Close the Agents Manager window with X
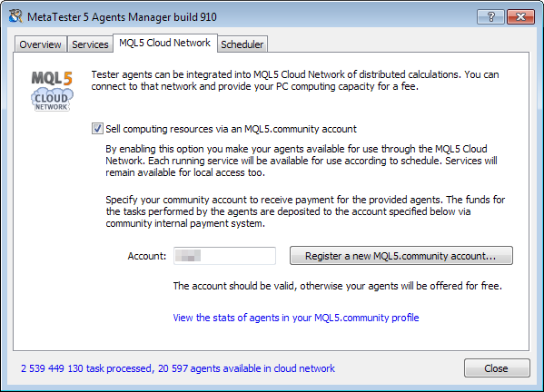Screen dimensions: 544x392 click(x=520, y=16)
